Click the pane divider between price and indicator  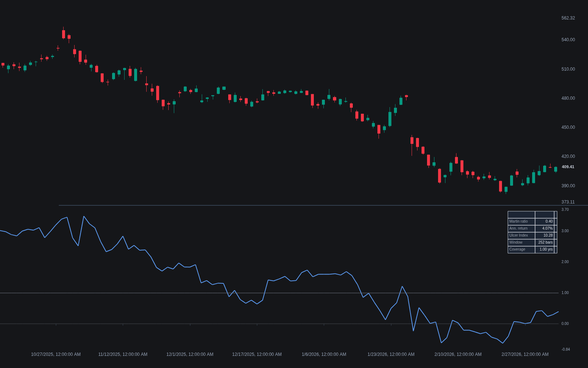[x=323, y=205]
